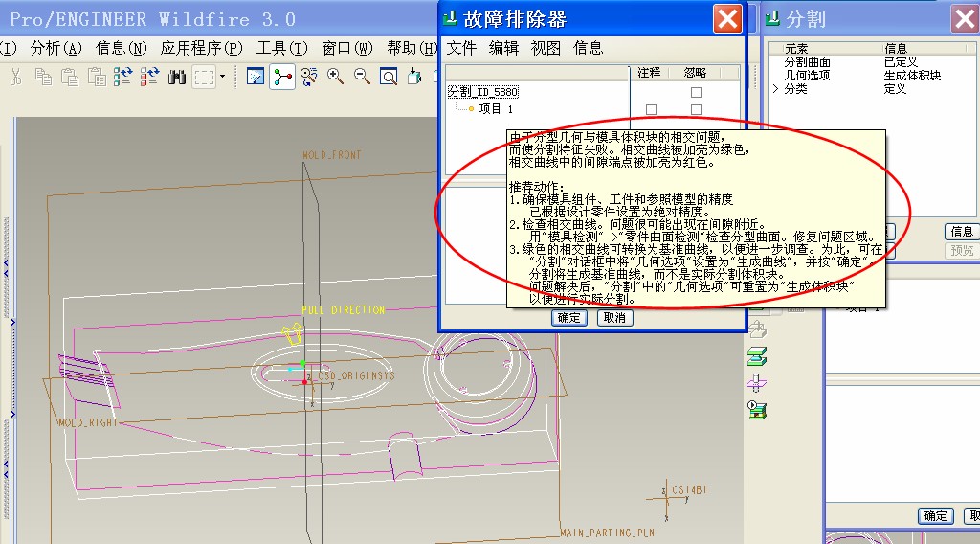Click the mold opening green plates icon
This screenshot has width=980, height=544.
(757, 356)
